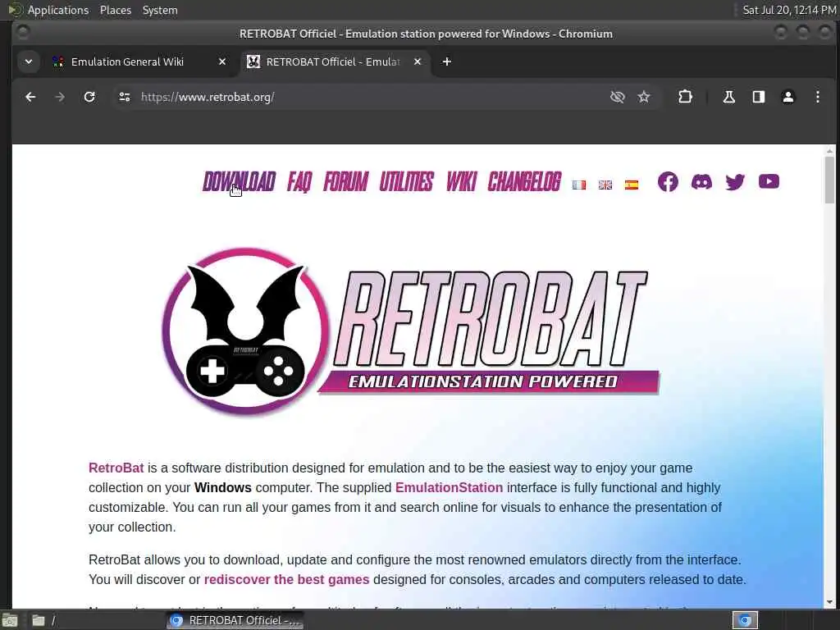Open the Places menu
The height and width of the screenshot is (630, 840).
[115, 10]
